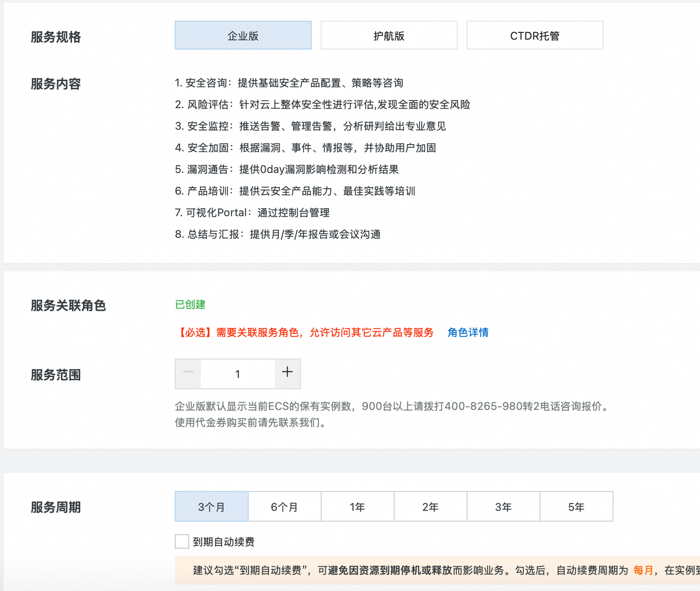Select the CTDR托管 service specification
The width and height of the screenshot is (700, 591).
535,35
